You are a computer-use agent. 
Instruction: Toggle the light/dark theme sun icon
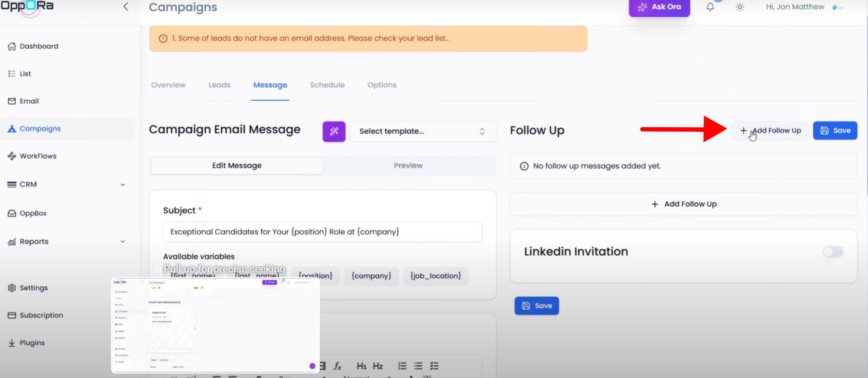pyautogui.click(x=740, y=7)
